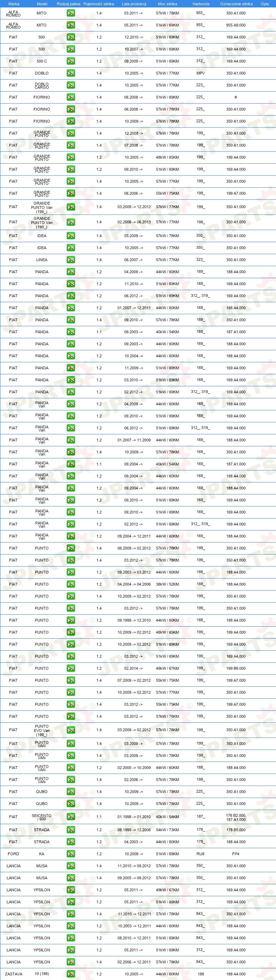This screenshot has height=980, width=276.
Task: Click the FORD brand cell
Action: [13, 854]
